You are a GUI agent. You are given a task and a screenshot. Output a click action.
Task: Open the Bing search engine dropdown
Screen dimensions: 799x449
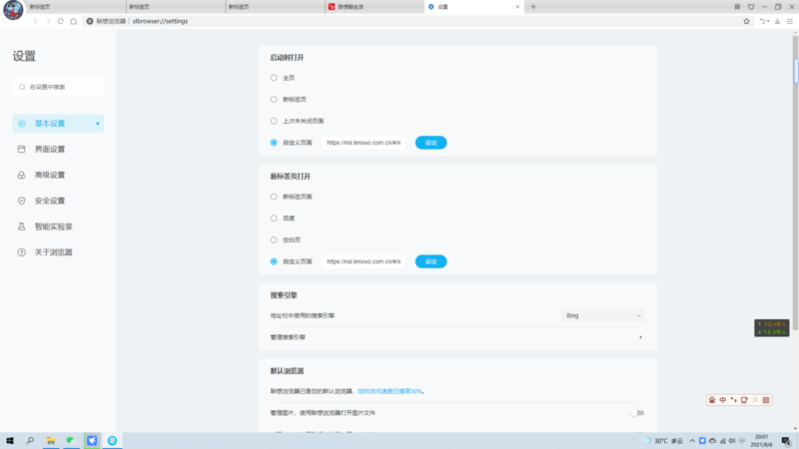click(x=601, y=316)
